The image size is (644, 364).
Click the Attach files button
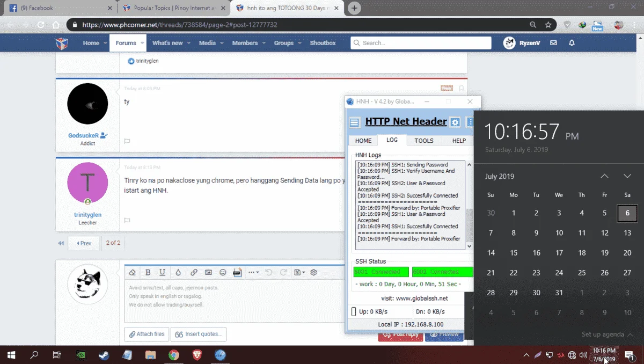[x=146, y=334]
